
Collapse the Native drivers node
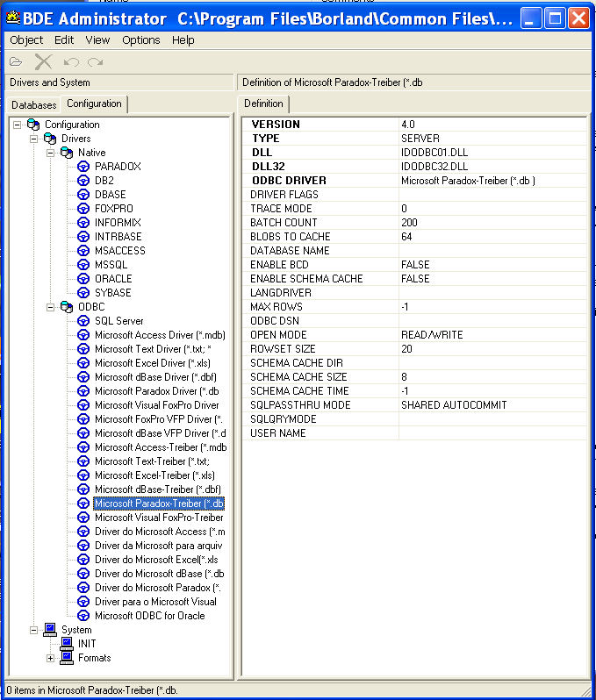(50, 153)
